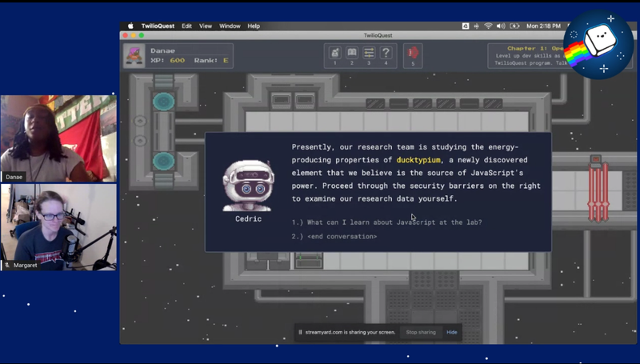Open the Edit menu
640x364 pixels.
[186, 26]
